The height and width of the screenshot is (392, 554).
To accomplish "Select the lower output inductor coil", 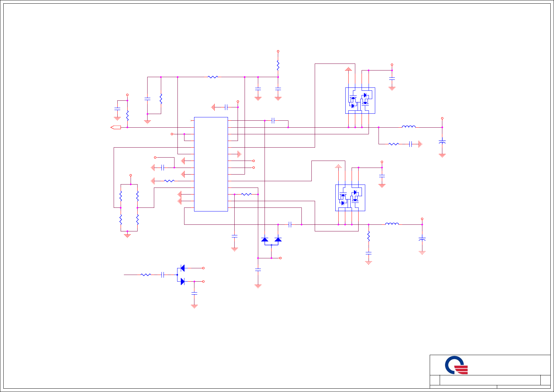I will click(392, 224).
